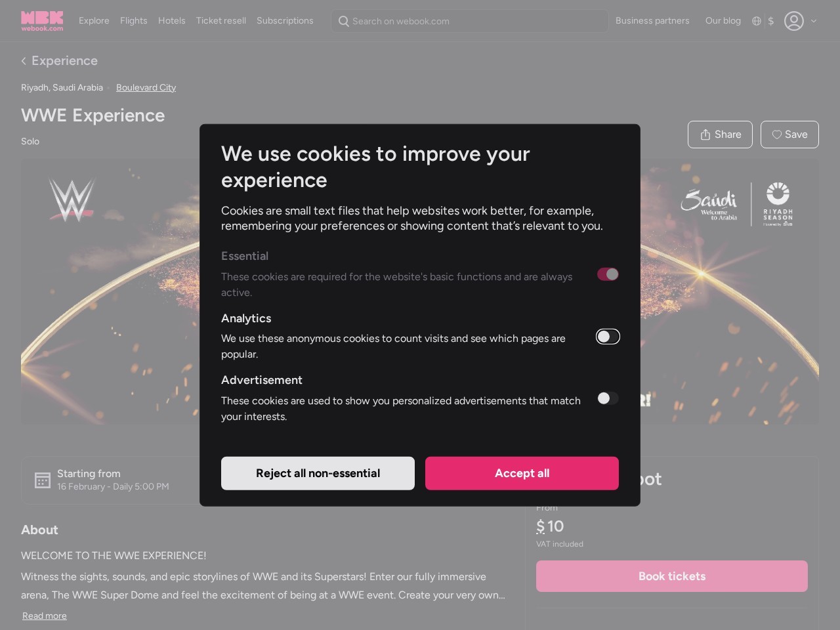Click the dollar currency icon

(770, 21)
